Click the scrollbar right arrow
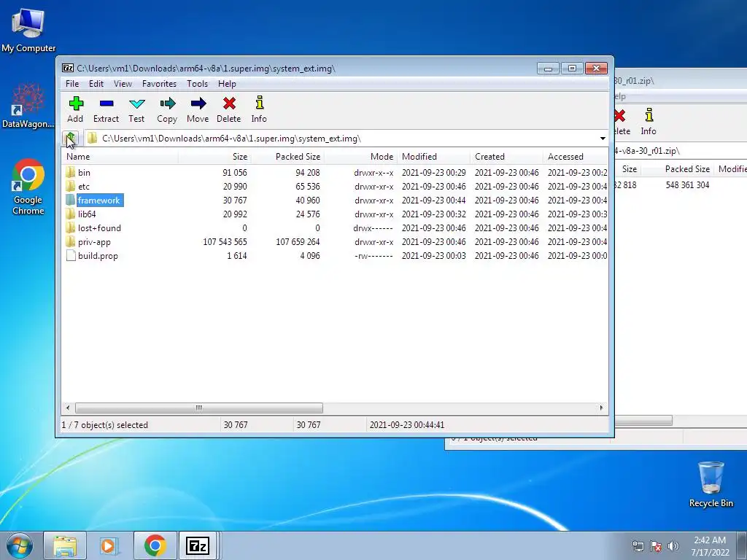 point(601,408)
